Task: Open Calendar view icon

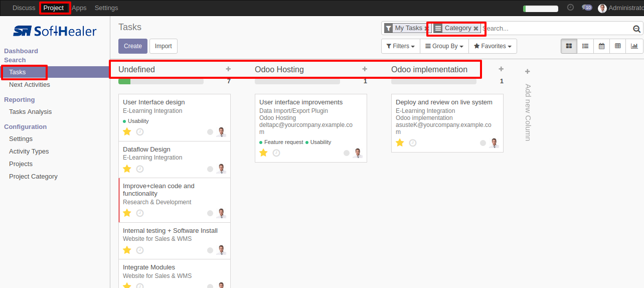Action: click(x=601, y=46)
